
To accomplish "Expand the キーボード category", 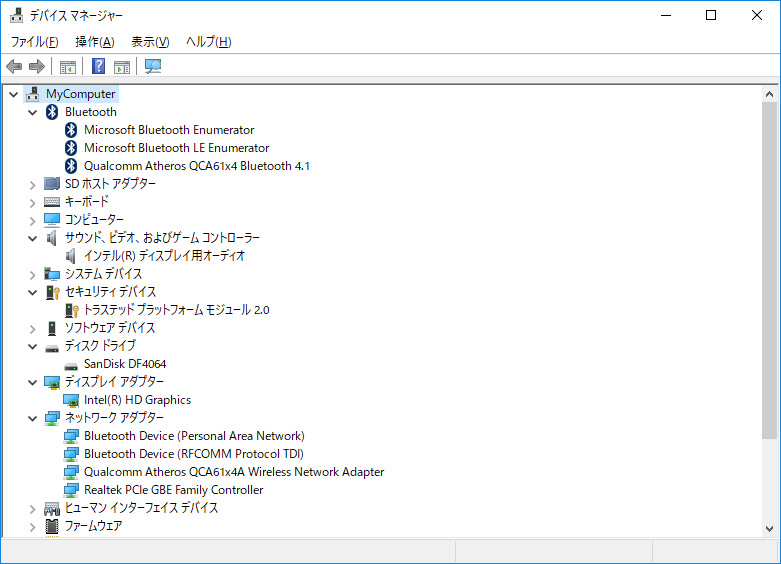I will 33,203.
